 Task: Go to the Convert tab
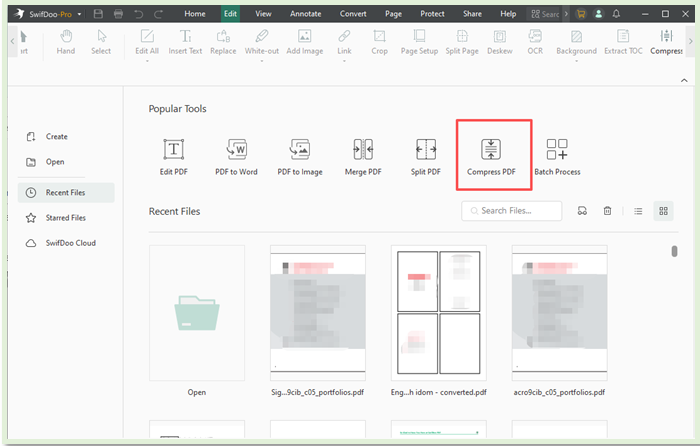tap(353, 14)
